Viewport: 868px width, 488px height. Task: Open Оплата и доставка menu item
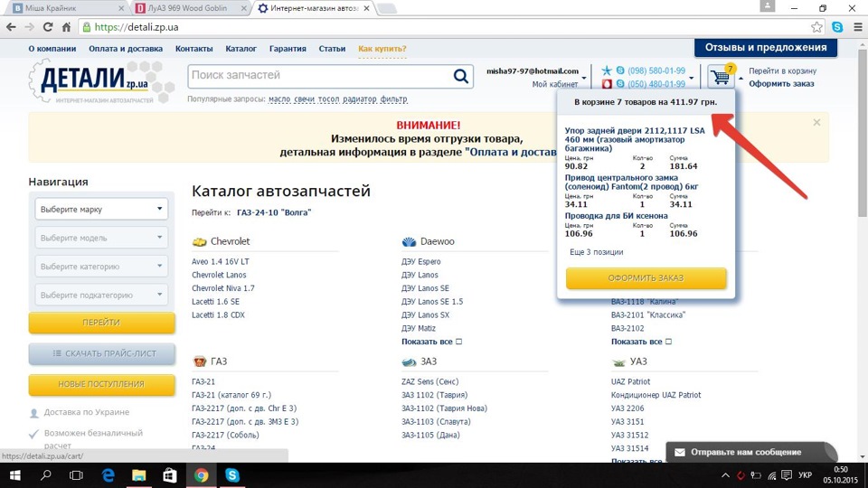point(126,49)
